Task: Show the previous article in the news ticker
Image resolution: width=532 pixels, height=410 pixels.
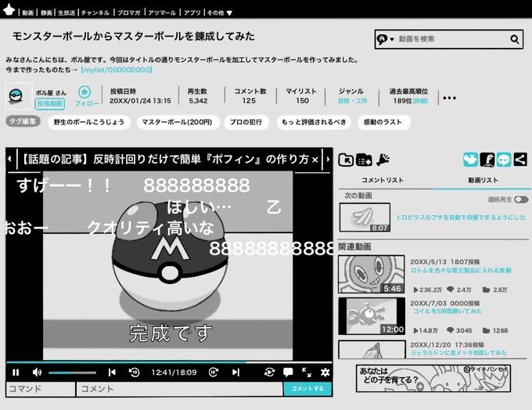Action: (10, 159)
